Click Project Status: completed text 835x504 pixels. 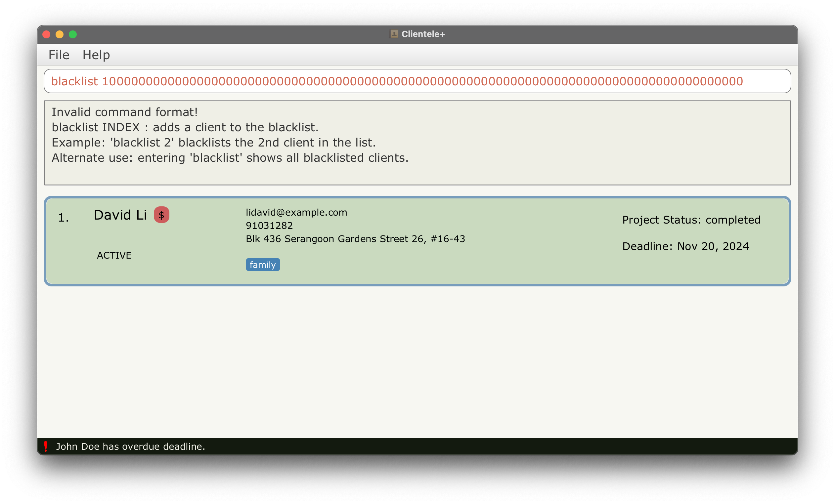coord(691,220)
